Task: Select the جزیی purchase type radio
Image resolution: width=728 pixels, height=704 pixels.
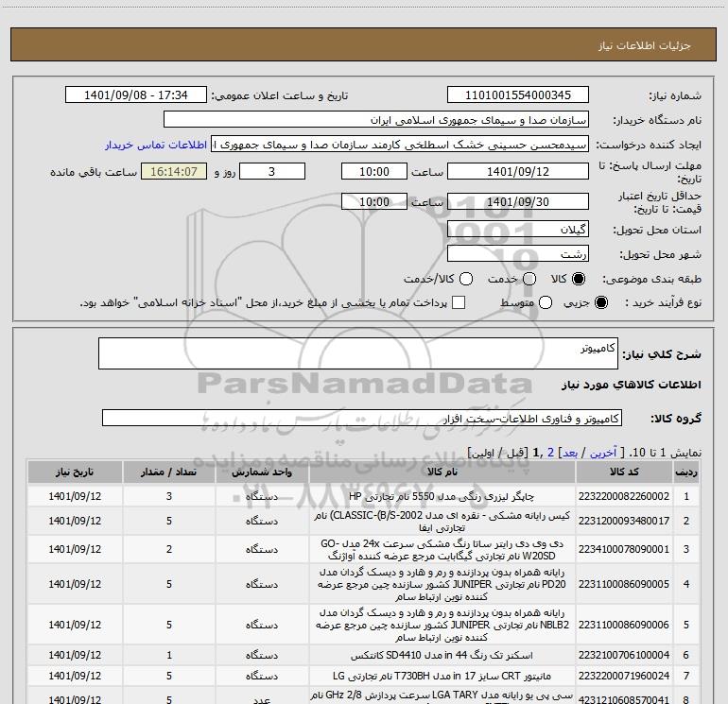Action: click(601, 302)
